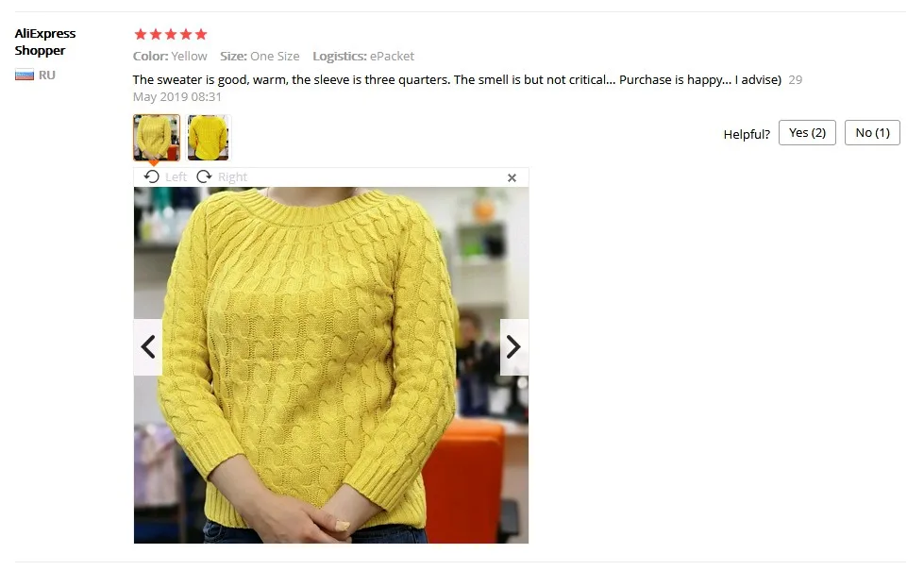Screen dimensions: 924x570
Task: Rotate the photo left with the counterclockwise icon
Action: click(x=151, y=176)
